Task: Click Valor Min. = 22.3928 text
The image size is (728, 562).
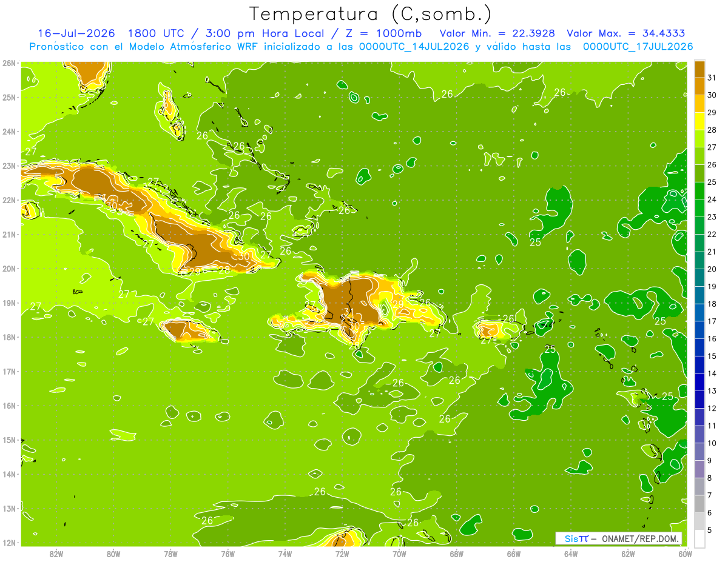Action: [496, 33]
